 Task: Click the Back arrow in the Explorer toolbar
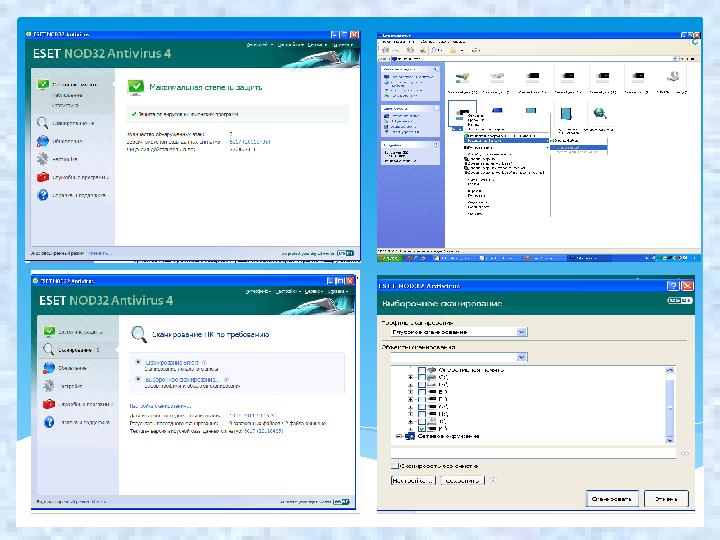[385, 50]
